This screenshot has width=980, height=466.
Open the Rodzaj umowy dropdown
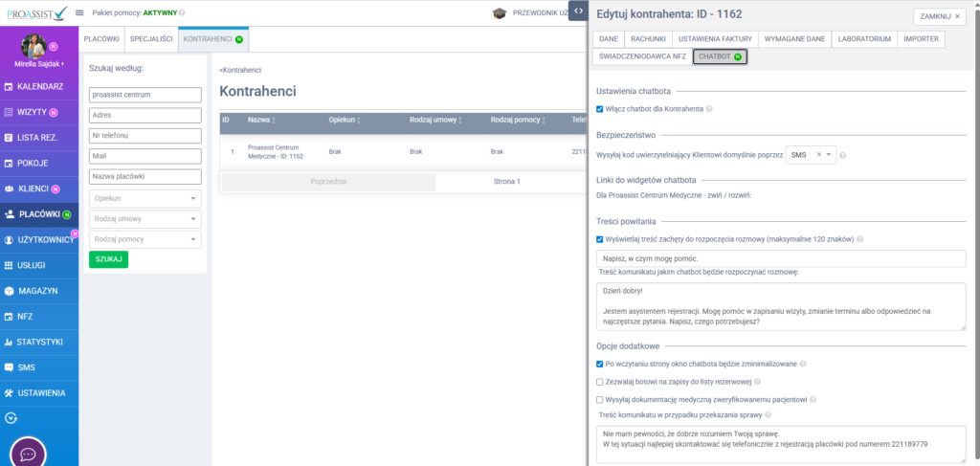[x=145, y=218]
